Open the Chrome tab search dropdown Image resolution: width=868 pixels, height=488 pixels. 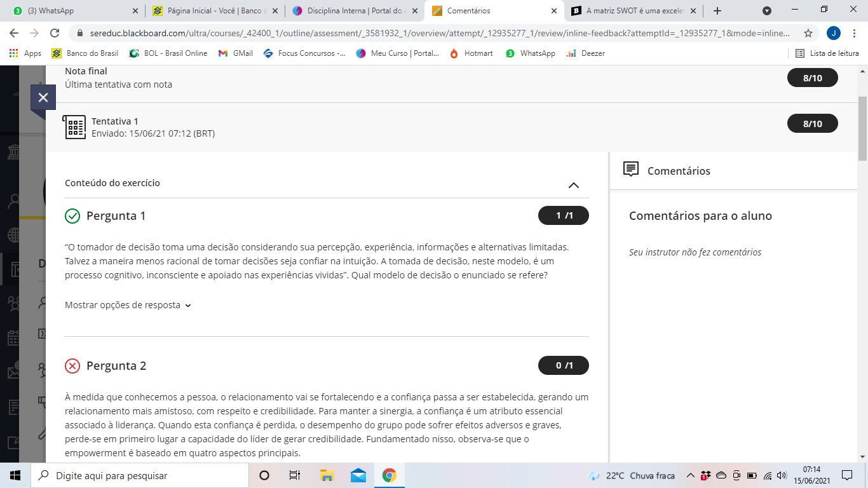(767, 11)
